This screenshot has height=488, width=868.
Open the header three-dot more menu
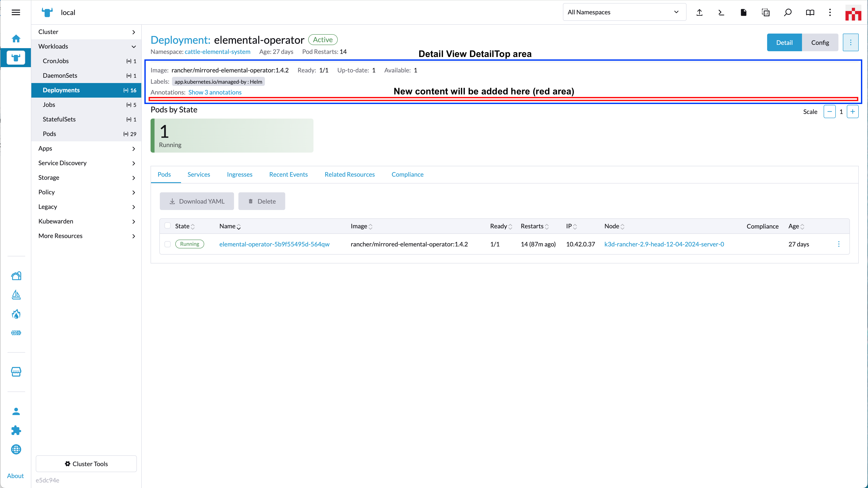pyautogui.click(x=830, y=12)
